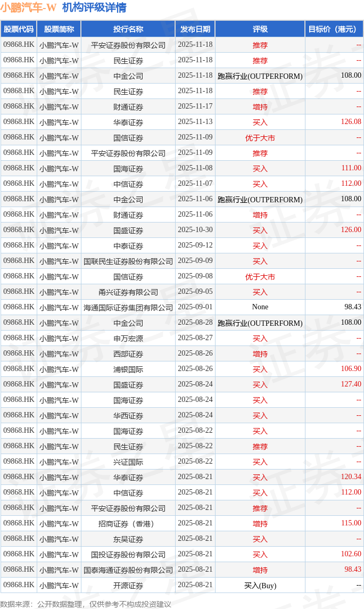
Task: Select 浦银国际 cell
Action: (x=128, y=369)
